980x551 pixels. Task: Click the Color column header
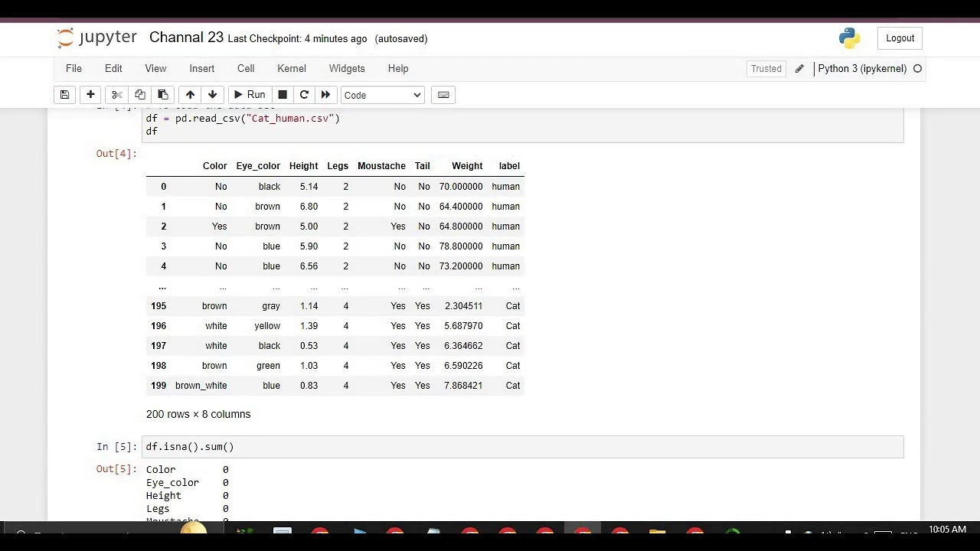click(214, 166)
